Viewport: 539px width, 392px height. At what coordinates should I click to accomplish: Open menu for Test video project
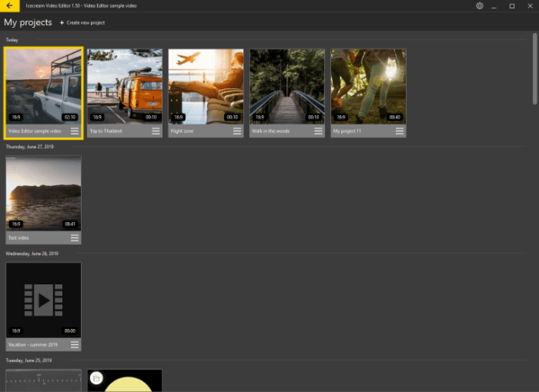(x=75, y=238)
